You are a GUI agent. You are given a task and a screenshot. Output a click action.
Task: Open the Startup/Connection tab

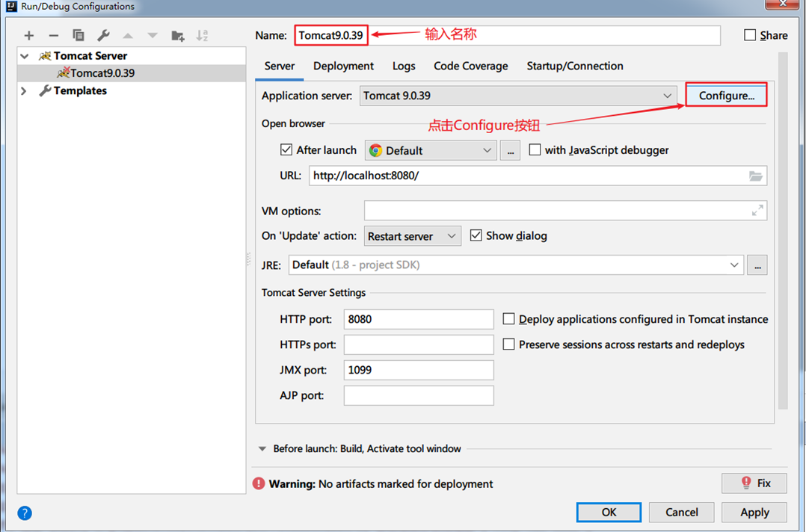click(575, 66)
